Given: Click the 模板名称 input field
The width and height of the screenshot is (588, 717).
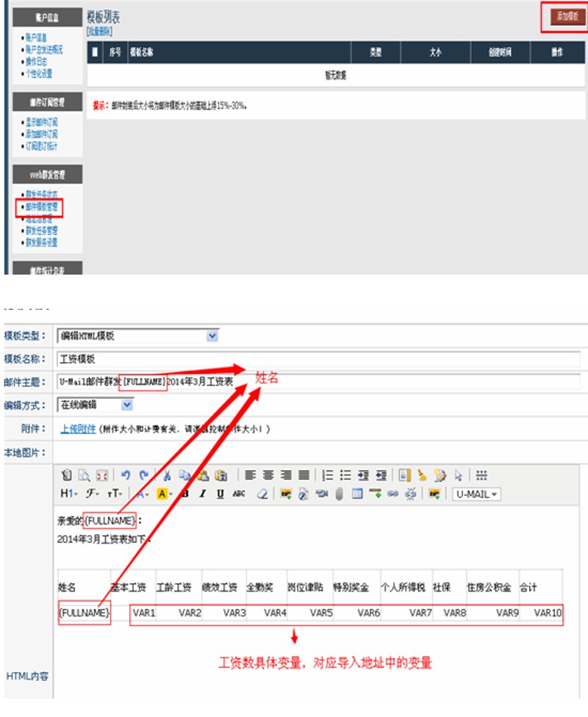Looking at the screenshot, I should click(318, 359).
